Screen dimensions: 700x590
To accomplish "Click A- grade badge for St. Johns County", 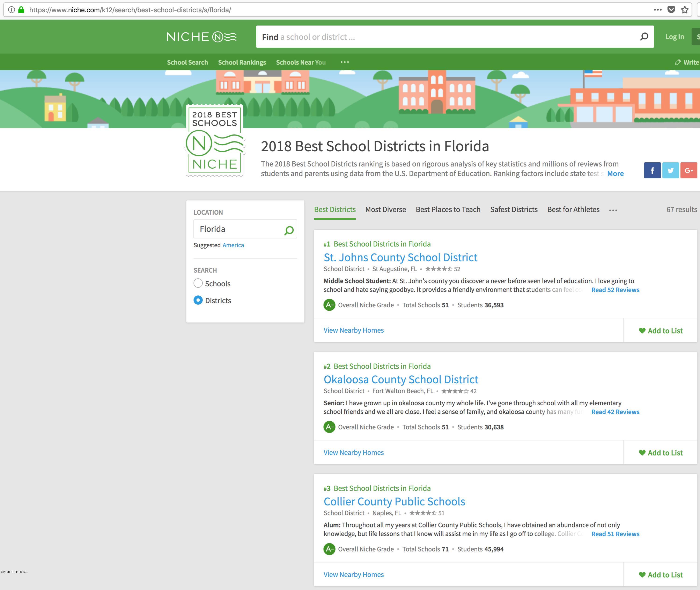I will tap(329, 305).
